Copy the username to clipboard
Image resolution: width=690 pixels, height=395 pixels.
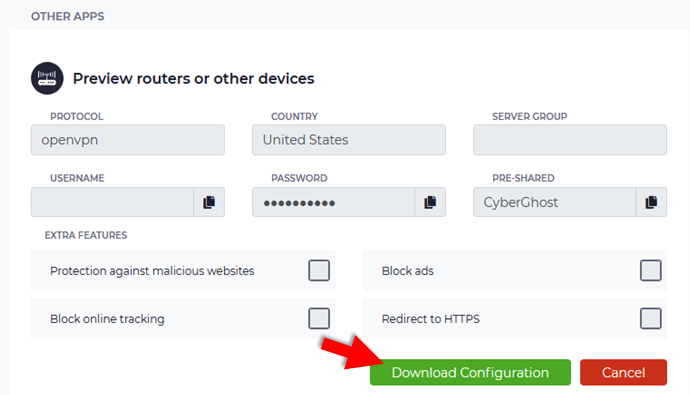coord(209,202)
